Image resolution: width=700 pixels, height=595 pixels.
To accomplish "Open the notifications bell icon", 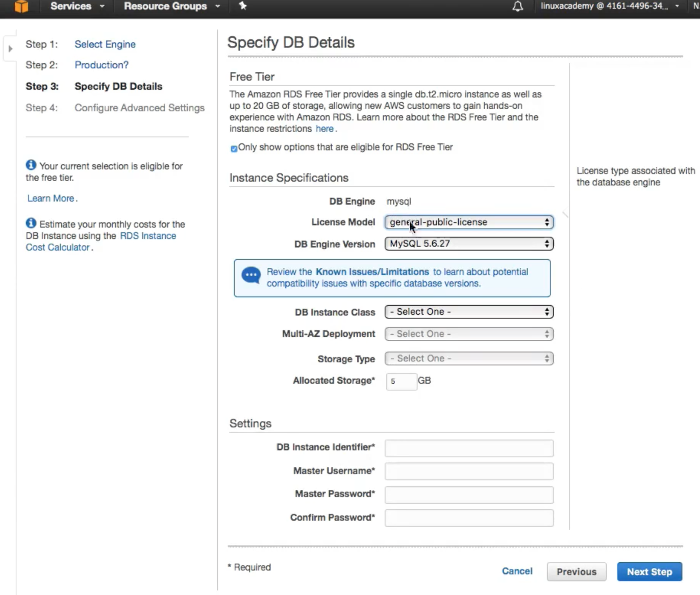I will (x=517, y=6).
